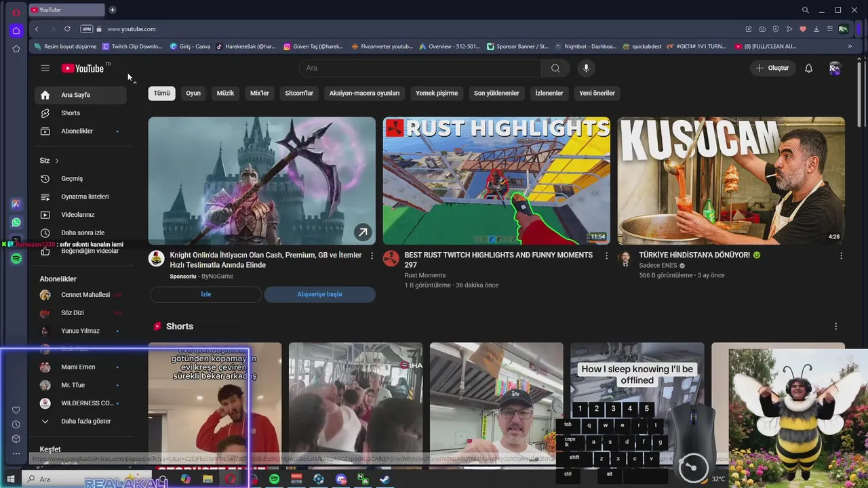Select the Aksiyon-macera oyunları chip
The image size is (868, 488).
point(364,93)
